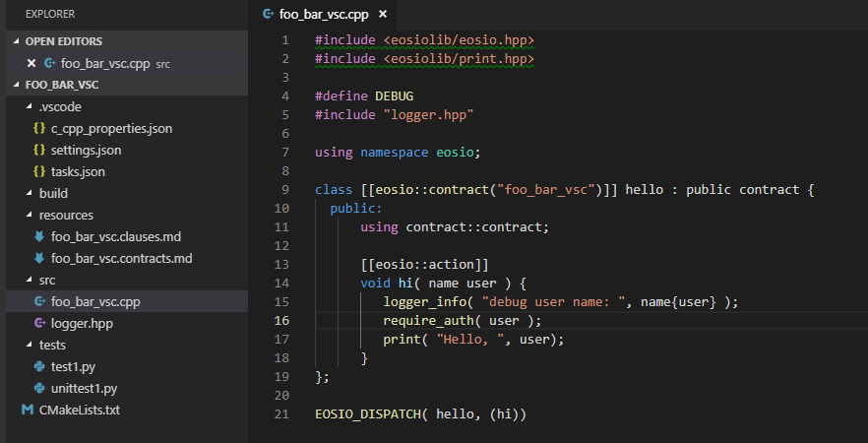
Task: Click the C++ icon in the editor tab
Action: click(269, 15)
